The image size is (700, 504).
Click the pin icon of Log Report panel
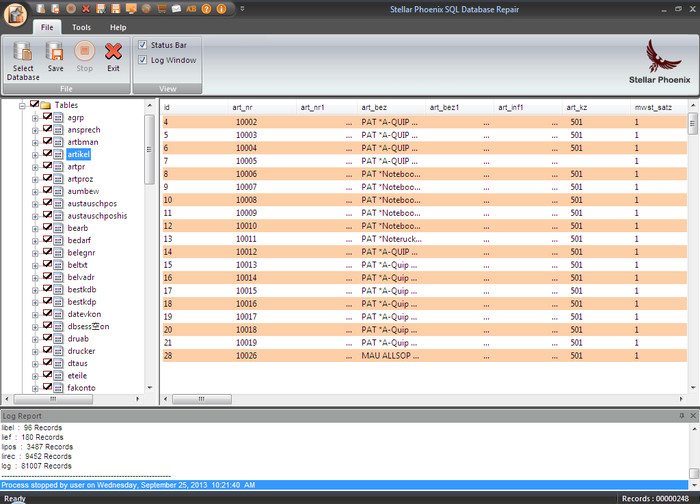(682, 416)
